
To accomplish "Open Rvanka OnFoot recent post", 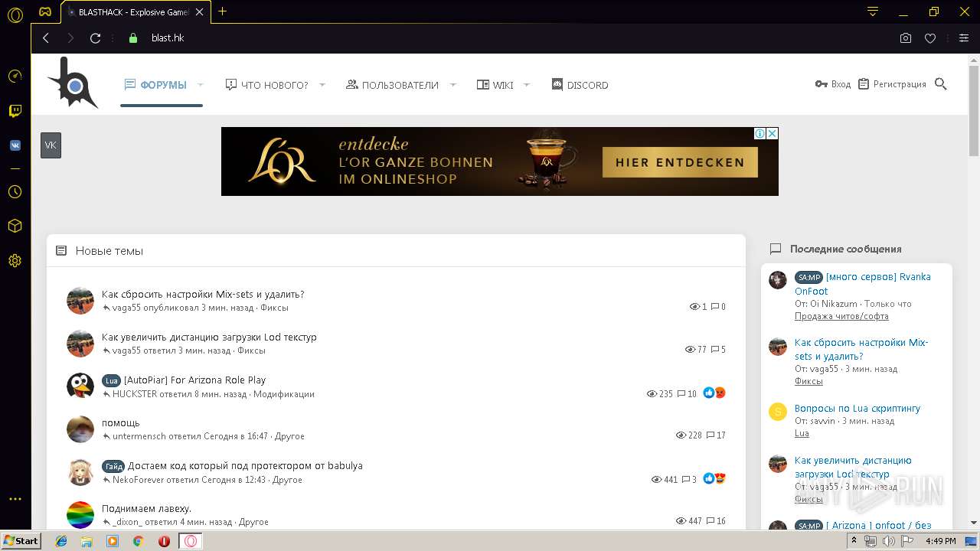I will (x=863, y=284).
